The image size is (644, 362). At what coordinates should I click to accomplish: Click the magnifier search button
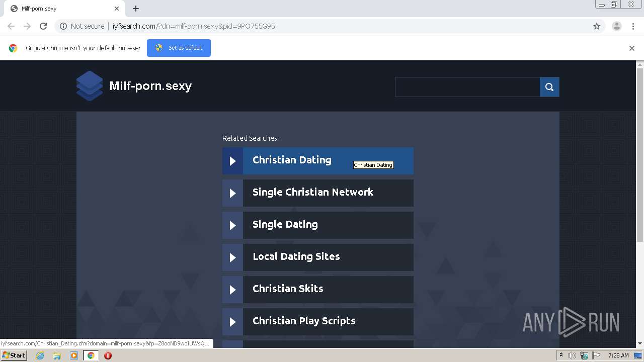point(549,87)
